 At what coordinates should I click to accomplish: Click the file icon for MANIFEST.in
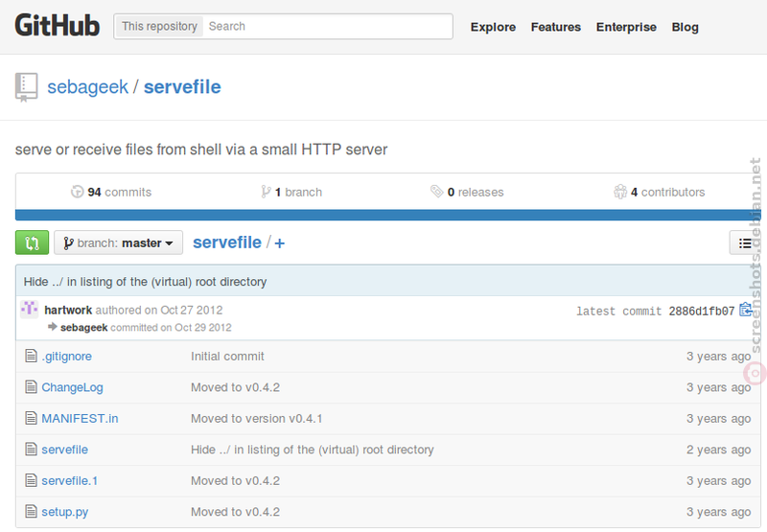click(x=31, y=418)
